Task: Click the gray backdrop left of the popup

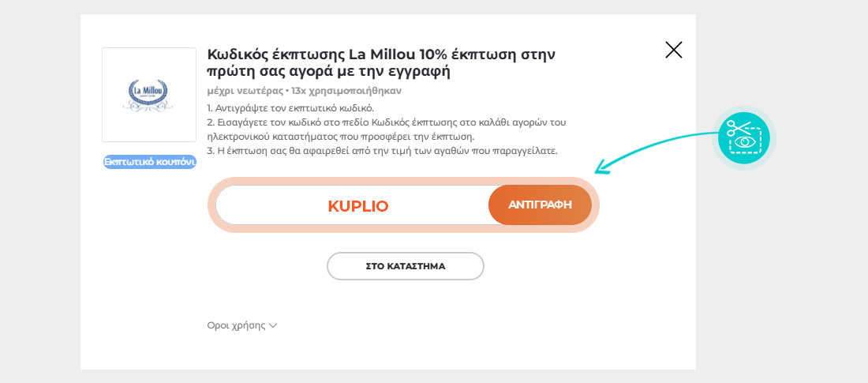Action: pos(39,191)
